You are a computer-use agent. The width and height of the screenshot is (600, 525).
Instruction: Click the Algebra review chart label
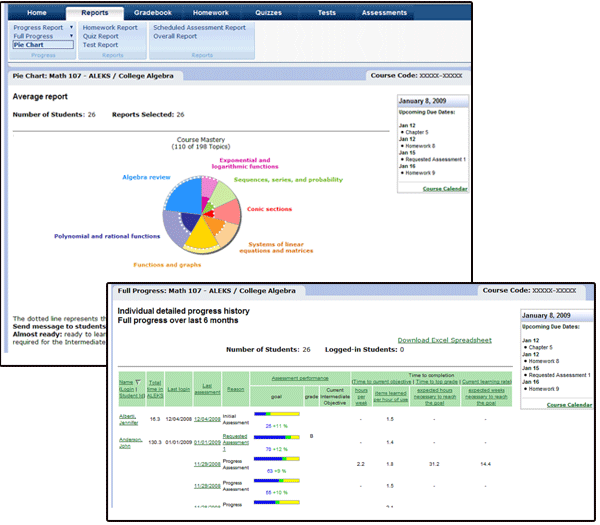click(146, 177)
